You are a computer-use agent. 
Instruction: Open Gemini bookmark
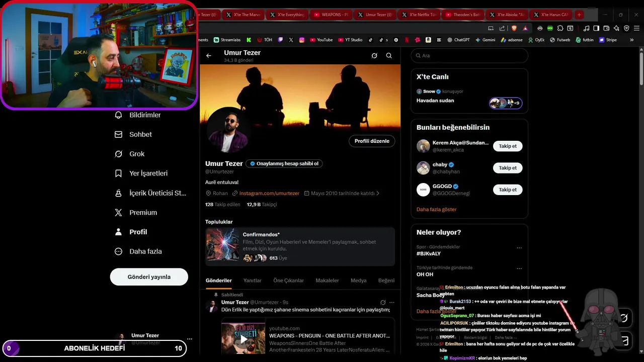pyautogui.click(x=485, y=40)
